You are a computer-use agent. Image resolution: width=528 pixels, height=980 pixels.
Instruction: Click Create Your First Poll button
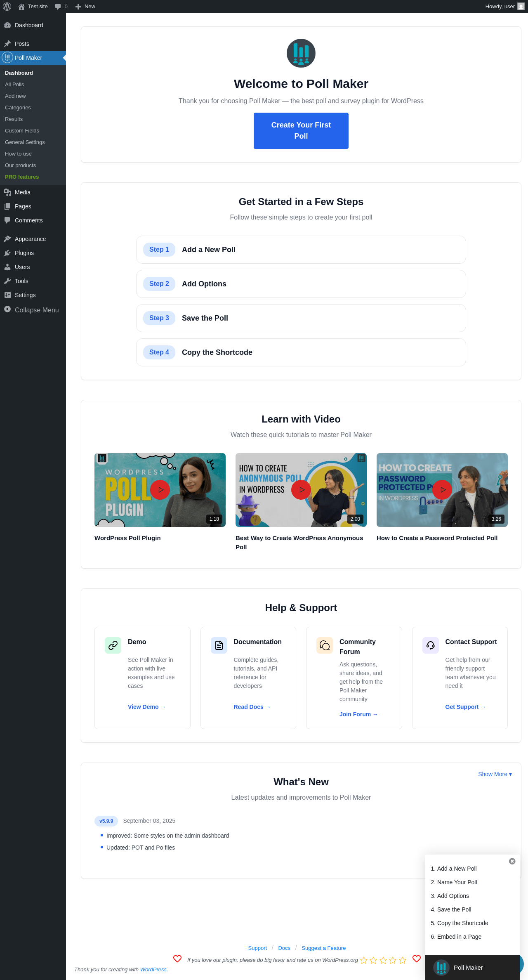click(x=301, y=131)
